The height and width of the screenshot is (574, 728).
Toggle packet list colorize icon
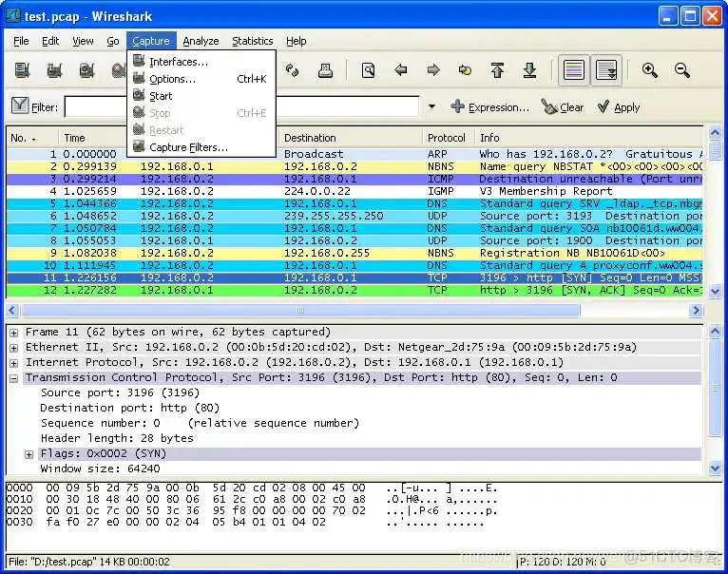click(574, 70)
